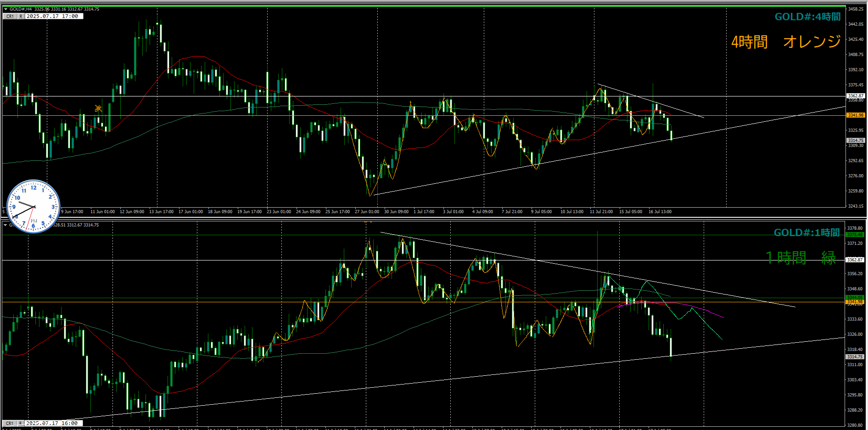Select the 2025.07.17 17:00 date field
868x430 pixels.
pos(54,16)
